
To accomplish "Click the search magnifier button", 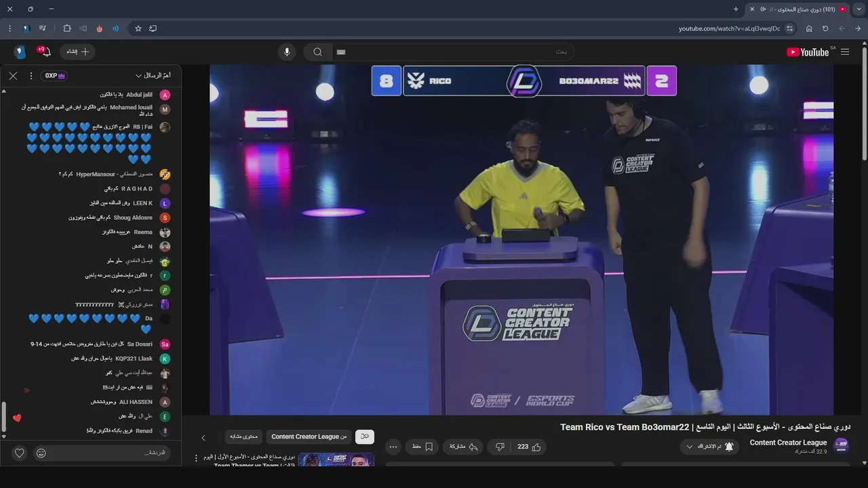I will click(x=317, y=52).
